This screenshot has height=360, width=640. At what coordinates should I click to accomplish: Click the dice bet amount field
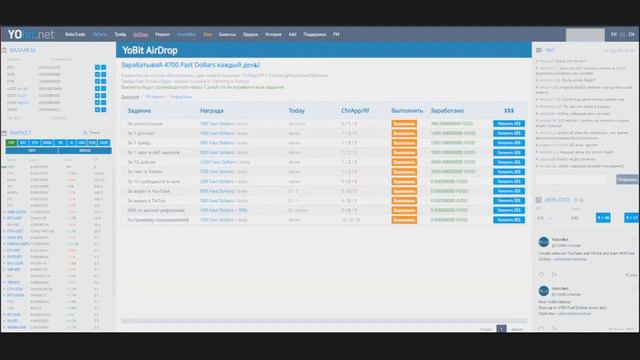click(544, 218)
